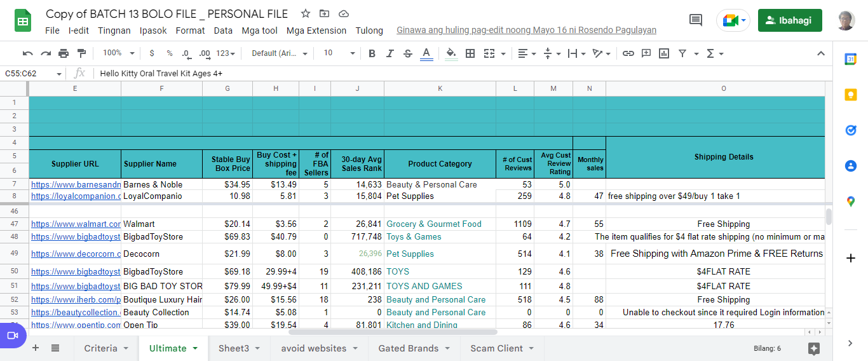The width and height of the screenshot is (868, 361).
Task: Open the fill color picker
Action: click(x=451, y=53)
